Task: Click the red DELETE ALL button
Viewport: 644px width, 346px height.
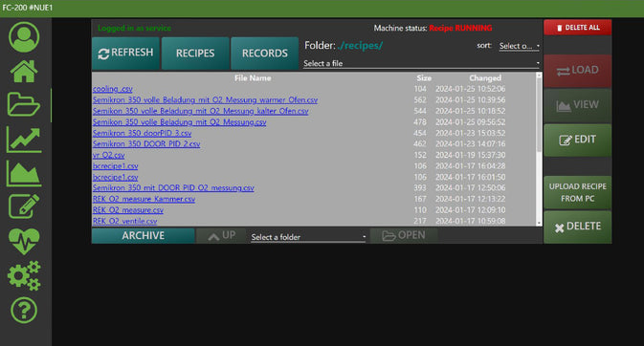Action: 577,28
